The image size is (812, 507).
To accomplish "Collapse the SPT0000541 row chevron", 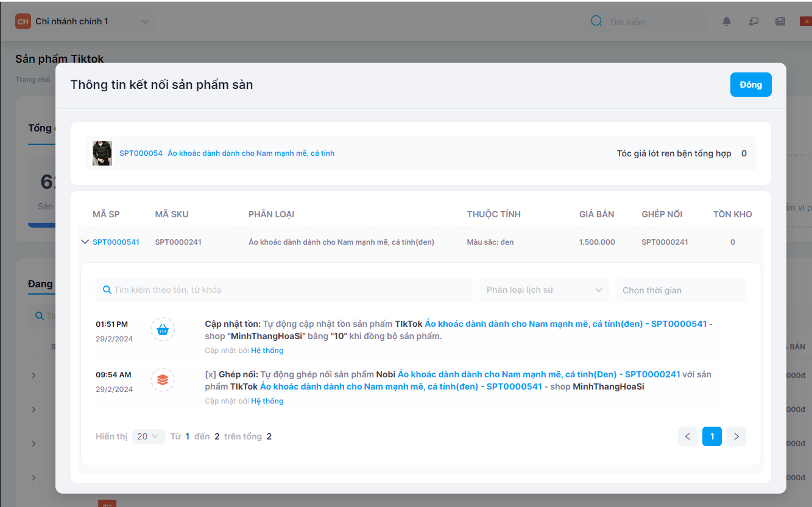I will pos(85,242).
